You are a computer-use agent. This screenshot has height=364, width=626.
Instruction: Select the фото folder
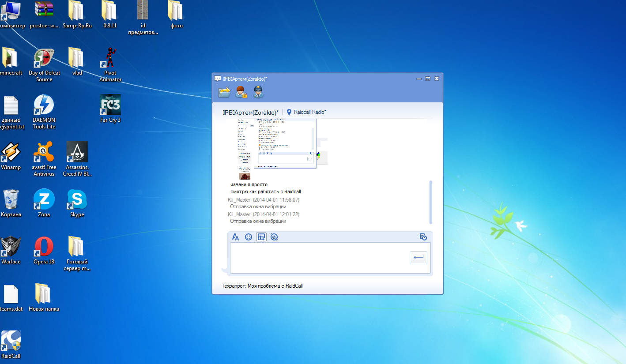click(176, 15)
